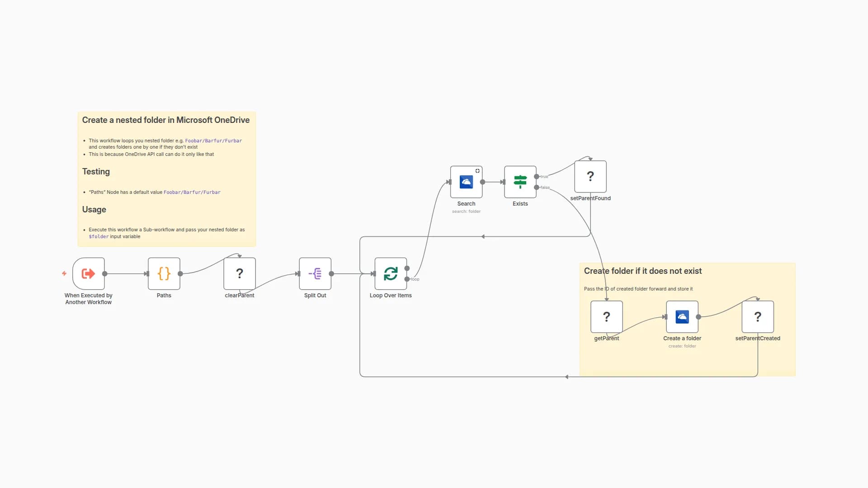This screenshot has width=868, height=488.
Task: Open the Paths code node
Action: (x=164, y=273)
